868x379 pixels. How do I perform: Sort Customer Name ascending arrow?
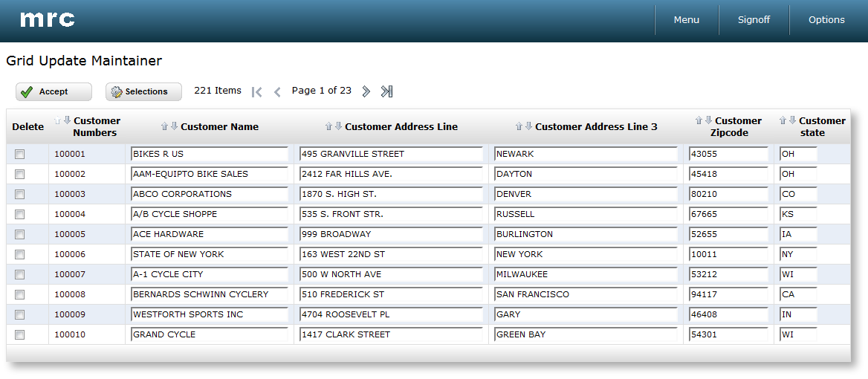tap(164, 126)
